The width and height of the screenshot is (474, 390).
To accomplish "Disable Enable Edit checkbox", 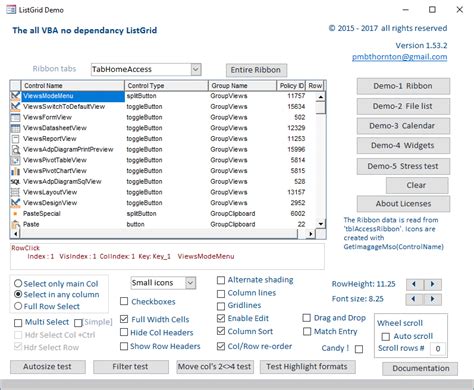I will [x=221, y=318].
